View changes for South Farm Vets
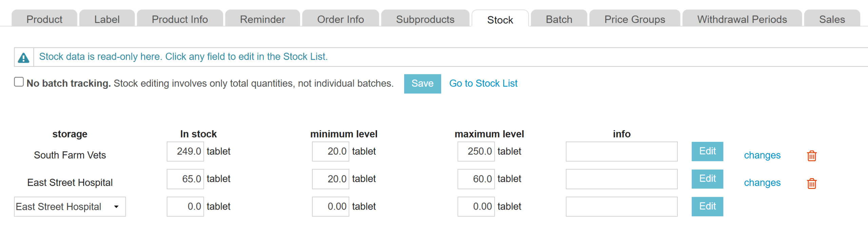Screen dimensions: 868x233 pyautogui.click(x=762, y=155)
